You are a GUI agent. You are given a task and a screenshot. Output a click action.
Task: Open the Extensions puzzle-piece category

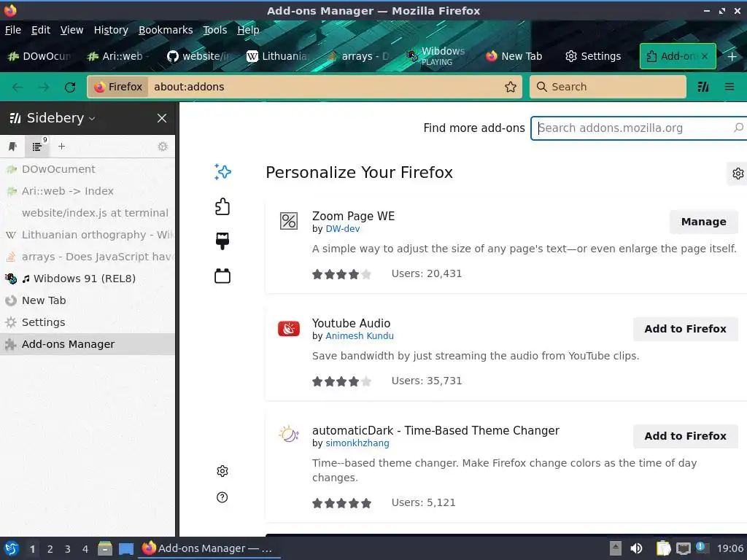coord(222,206)
